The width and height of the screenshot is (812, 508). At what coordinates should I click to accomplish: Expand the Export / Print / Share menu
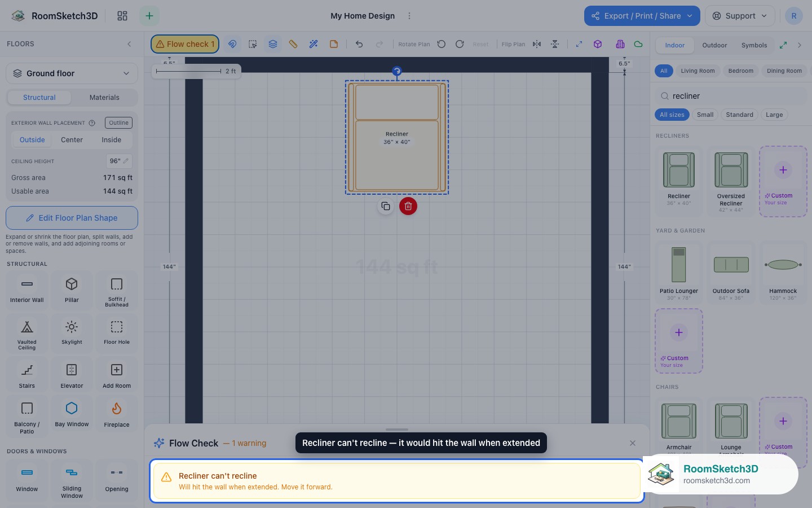pos(642,16)
